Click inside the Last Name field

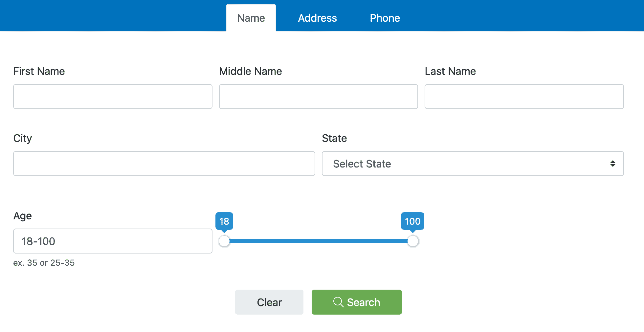[524, 97]
